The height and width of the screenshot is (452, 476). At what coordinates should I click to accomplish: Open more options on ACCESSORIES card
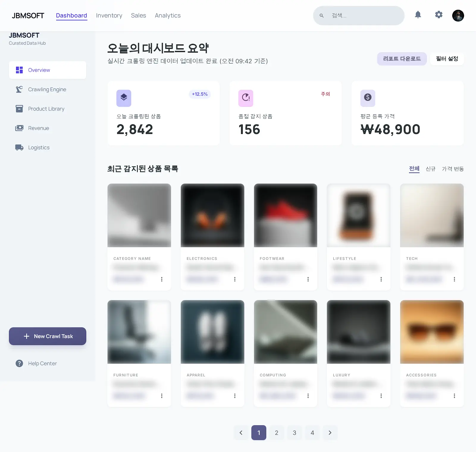[x=454, y=396]
